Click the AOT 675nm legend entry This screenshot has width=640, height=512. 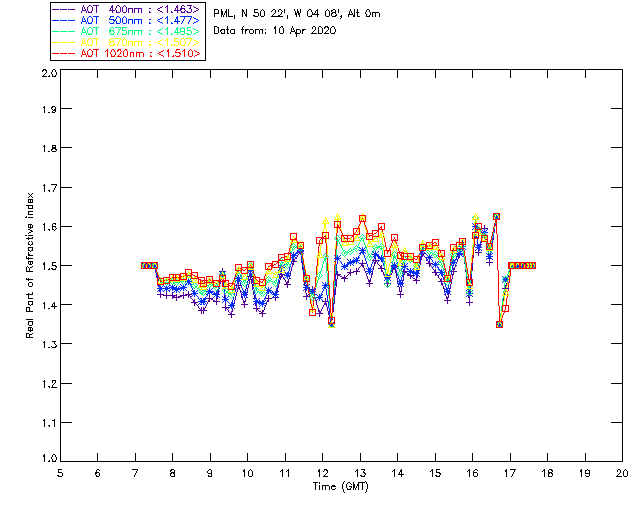pos(126,31)
